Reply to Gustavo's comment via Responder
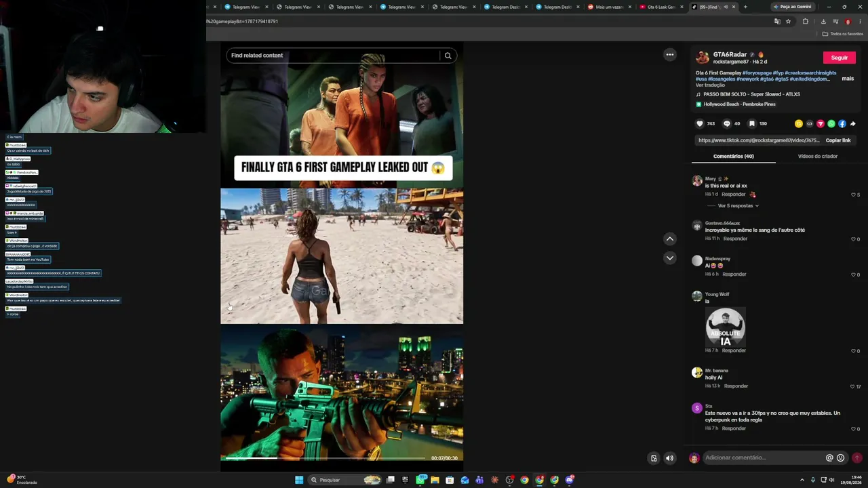 coord(735,239)
